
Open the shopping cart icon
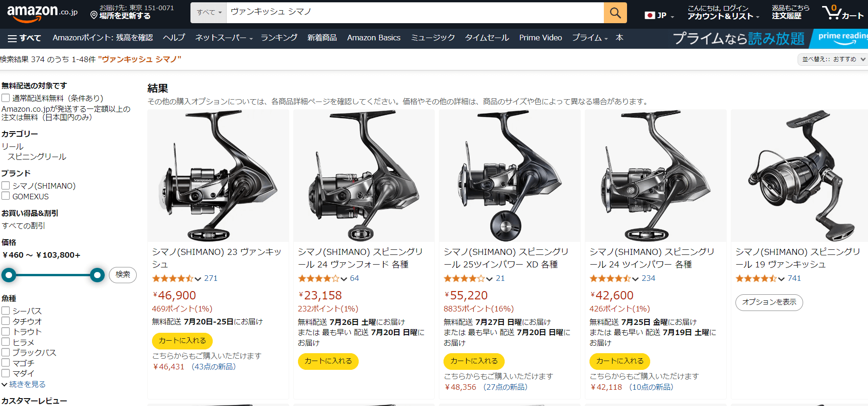click(842, 13)
